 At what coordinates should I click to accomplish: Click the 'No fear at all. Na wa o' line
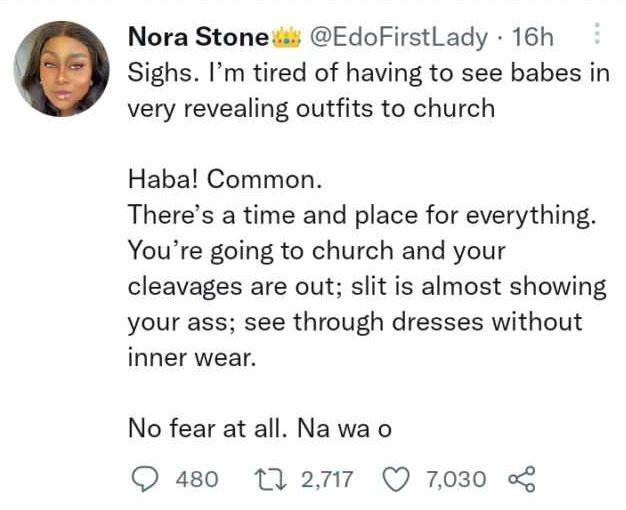click(x=258, y=428)
